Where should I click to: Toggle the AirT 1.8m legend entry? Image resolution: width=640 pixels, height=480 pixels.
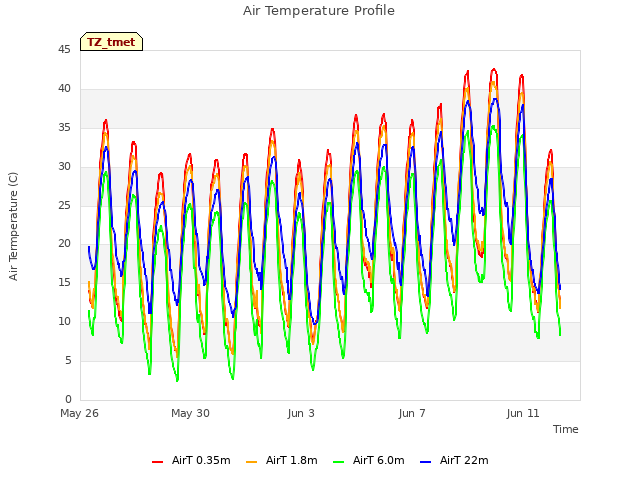(x=282, y=460)
